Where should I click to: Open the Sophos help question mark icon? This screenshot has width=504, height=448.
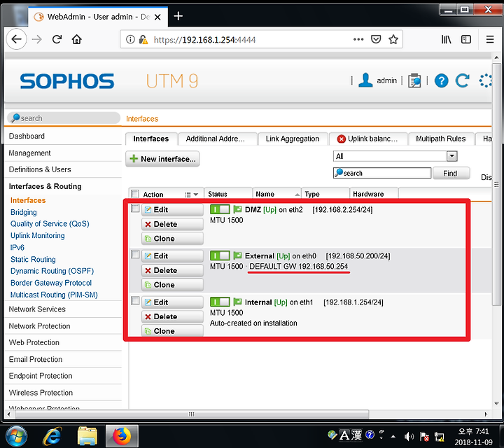[x=441, y=80]
